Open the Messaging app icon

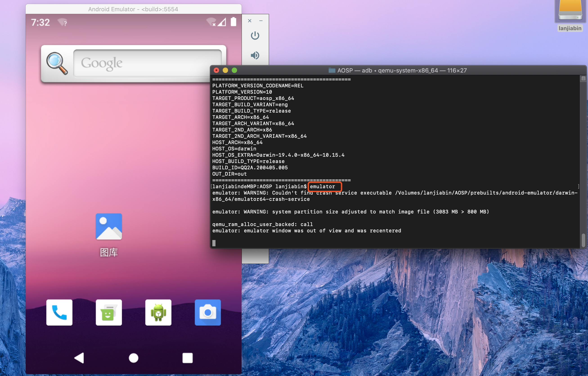click(x=109, y=312)
